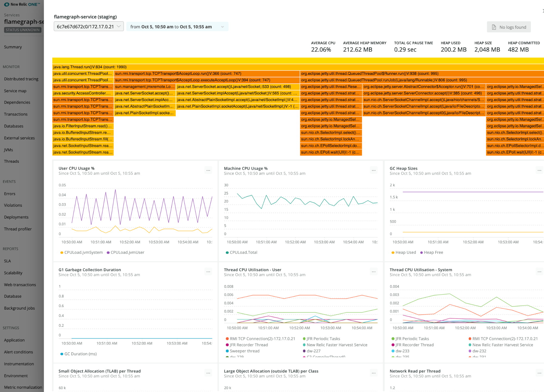The image size is (544, 392).
Task: Open Databases in sidebar
Action: click(14, 126)
